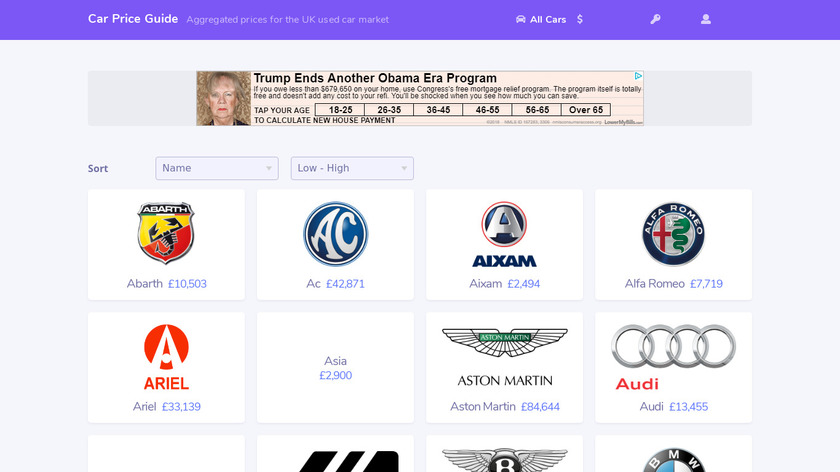Open the All Cars menu item
This screenshot has height=472, width=840.
pos(548,19)
